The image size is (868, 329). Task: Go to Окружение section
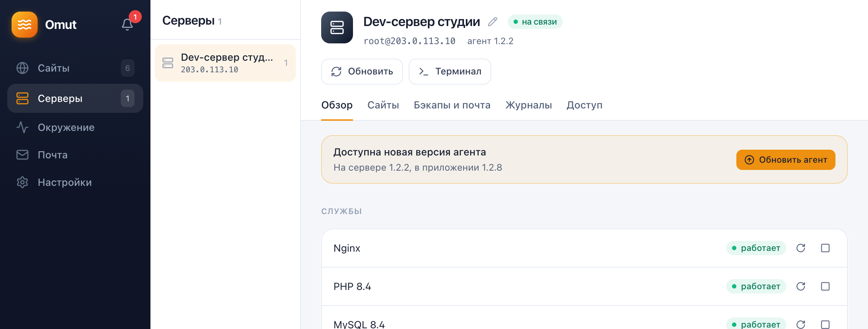click(75, 127)
